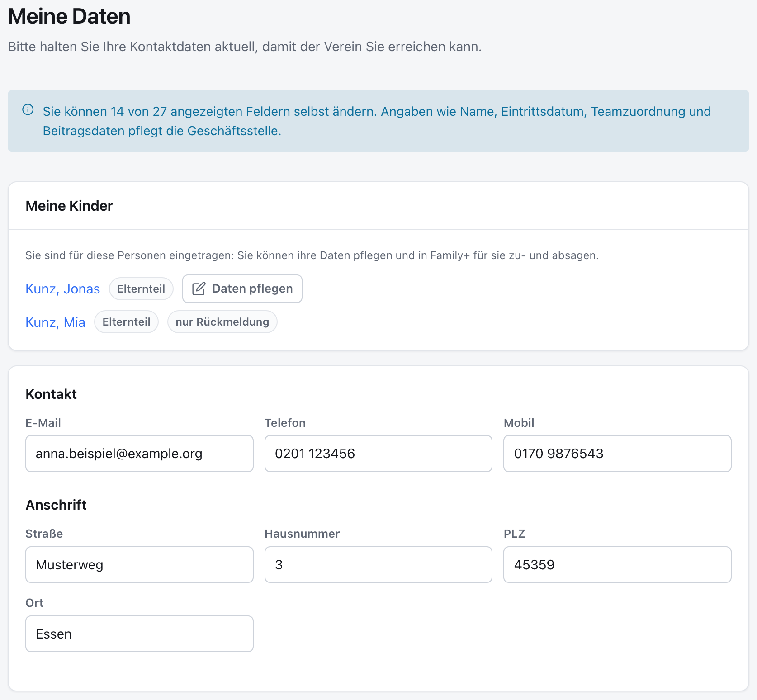Click the Anschrift section heading
The height and width of the screenshot is (700, 757).
coord(56,505)
